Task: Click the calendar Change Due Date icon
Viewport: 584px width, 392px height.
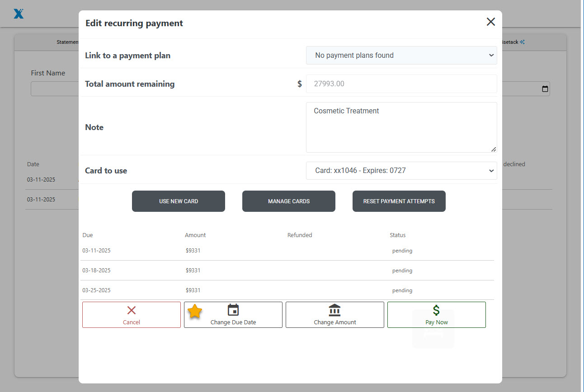Action: (233, 310)
